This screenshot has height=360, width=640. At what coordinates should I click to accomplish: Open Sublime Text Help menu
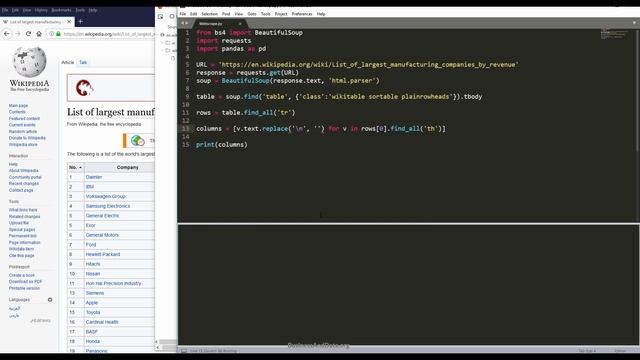pyautogui.click(x=321, y=14)
